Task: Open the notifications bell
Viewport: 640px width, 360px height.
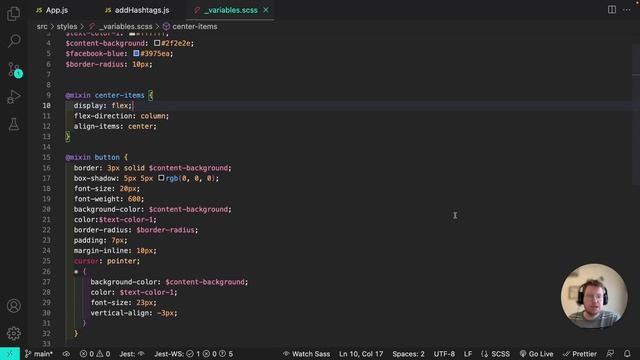Action: pyautogui.click(x=627, y=353)
